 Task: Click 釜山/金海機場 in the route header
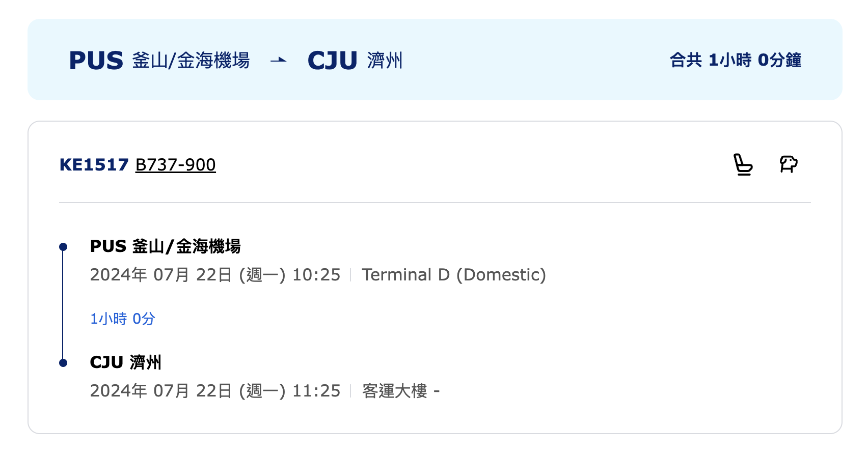pos(191,61)
